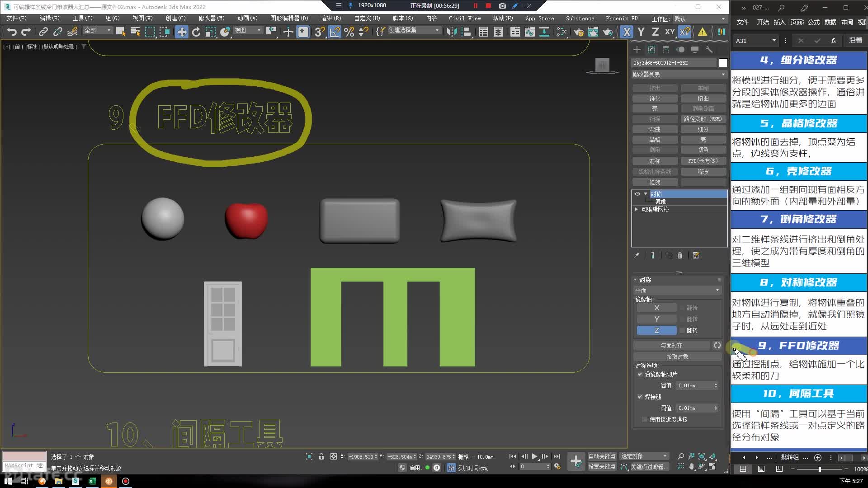868x488 pixels.
Task: Click the object color swatch
Action: (723, 63)
